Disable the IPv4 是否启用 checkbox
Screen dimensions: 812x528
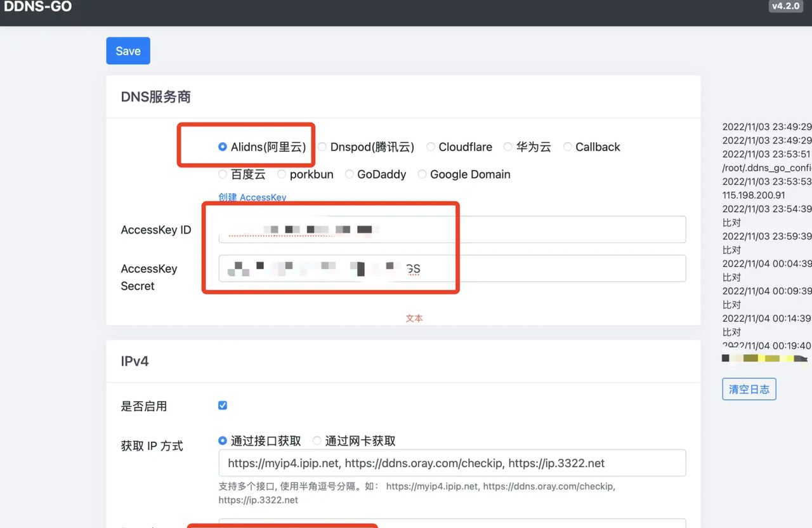point(223,405)
